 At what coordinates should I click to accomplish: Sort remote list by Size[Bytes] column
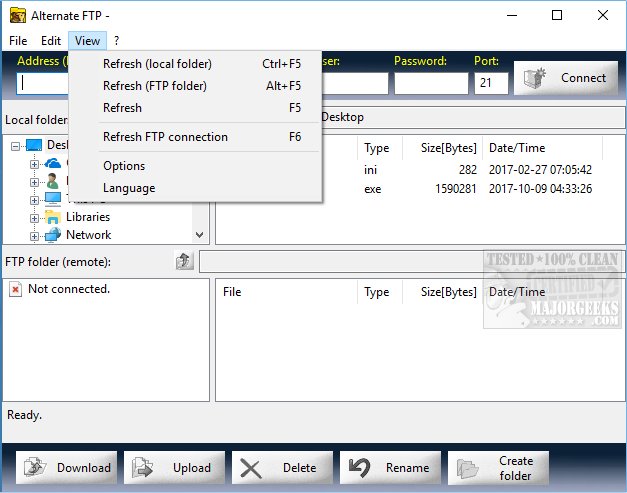[442, 292]
